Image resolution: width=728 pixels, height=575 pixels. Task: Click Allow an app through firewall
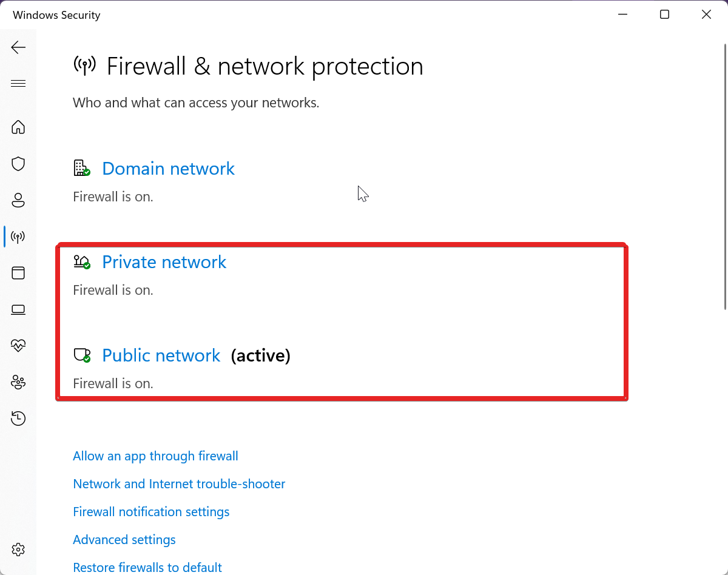(x=155, y=456)
